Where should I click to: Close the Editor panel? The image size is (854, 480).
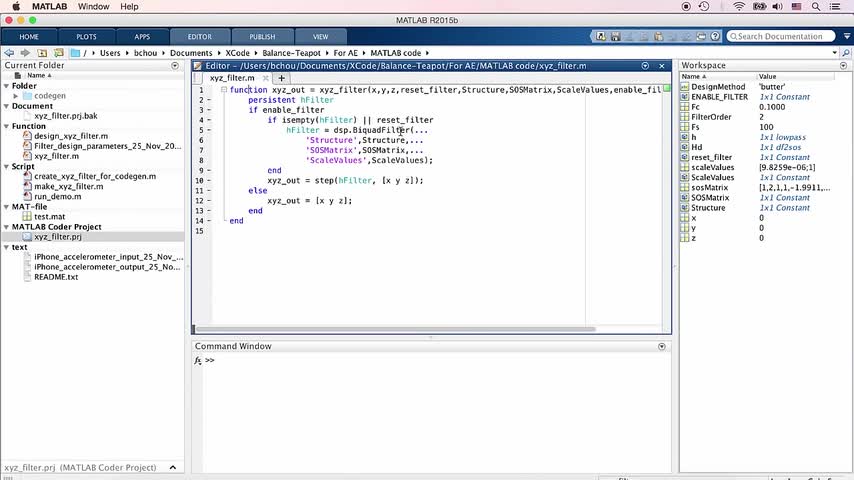[662, 66]
